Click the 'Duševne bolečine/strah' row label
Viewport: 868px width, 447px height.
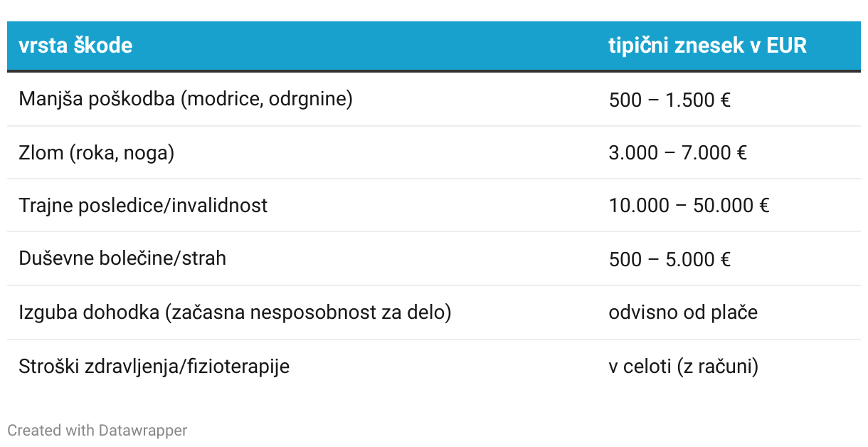[x=122, y=258]
